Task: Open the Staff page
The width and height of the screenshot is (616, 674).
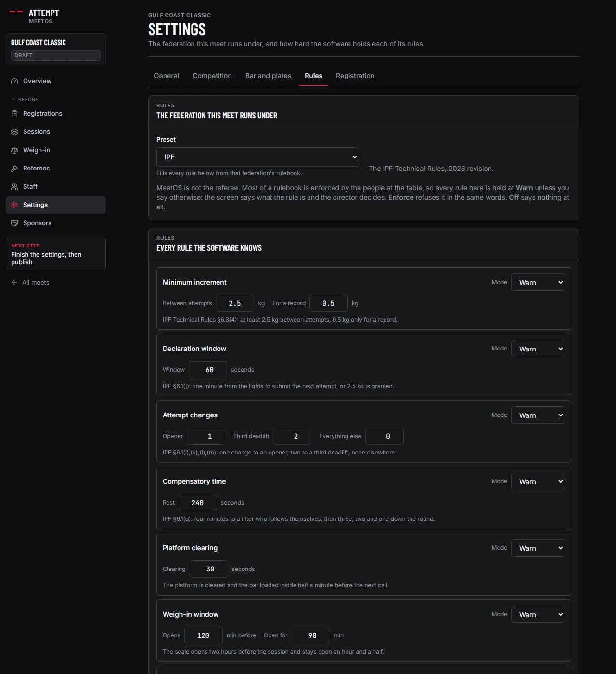Action: click(x=56, y=187)
